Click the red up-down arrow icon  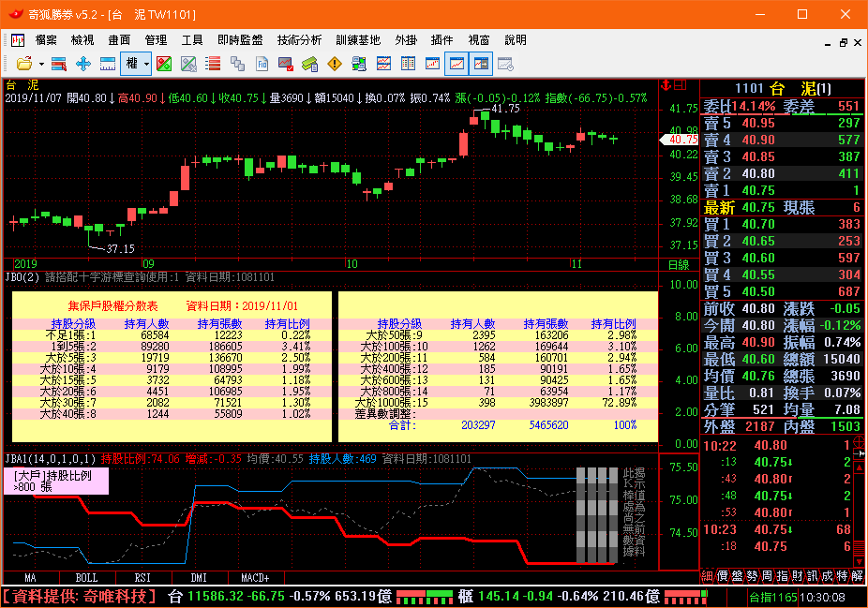tap(666, 84)
